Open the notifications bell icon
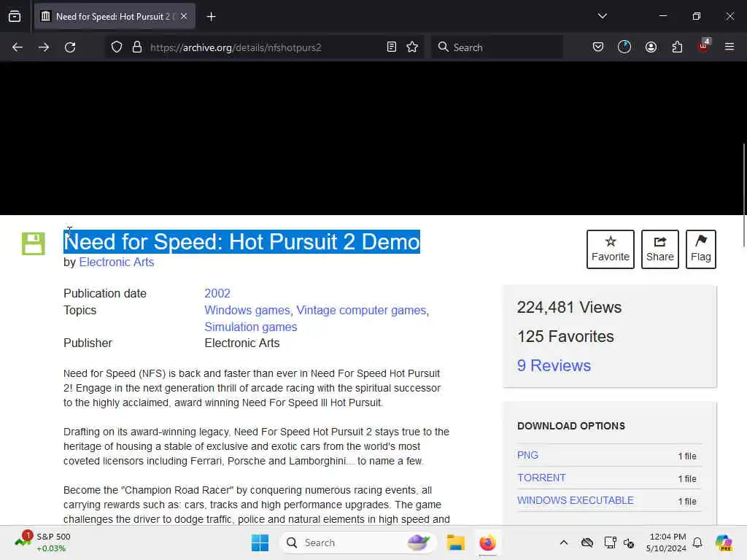Image resolution: width=747 pixels, height=560 pixels. [x=697, y=542]
